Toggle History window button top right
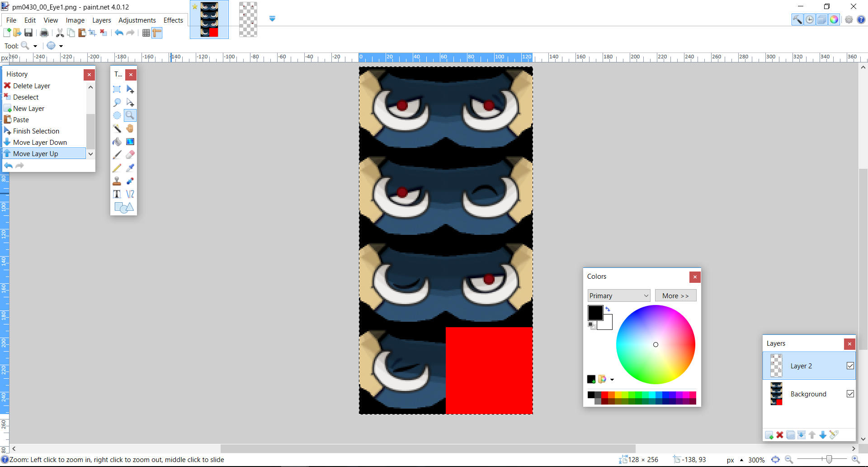 point(810,19)
